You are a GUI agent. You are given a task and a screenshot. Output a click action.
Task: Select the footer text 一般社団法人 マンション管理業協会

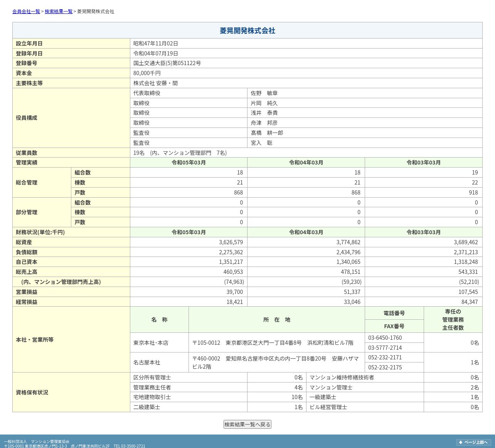pos(37,441)
